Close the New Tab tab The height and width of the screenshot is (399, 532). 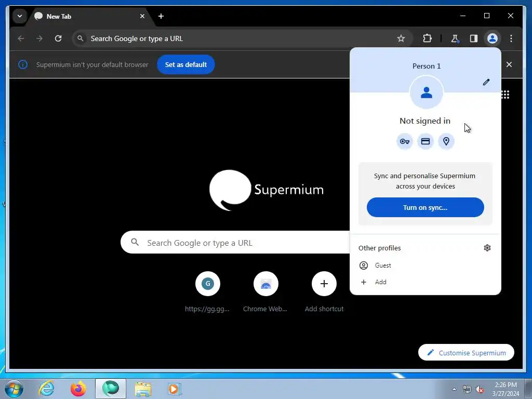tap(142, 16)
